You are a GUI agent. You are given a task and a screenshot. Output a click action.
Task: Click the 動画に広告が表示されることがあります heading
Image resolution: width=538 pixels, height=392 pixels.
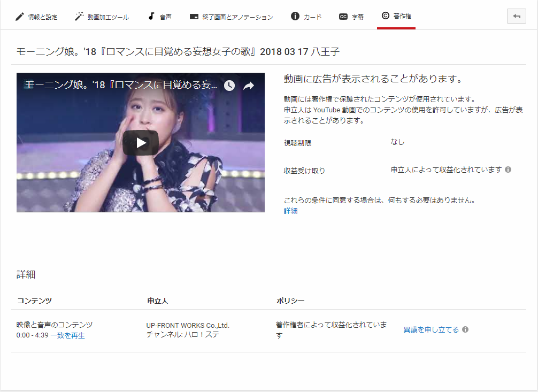click(x=374, y=79)
